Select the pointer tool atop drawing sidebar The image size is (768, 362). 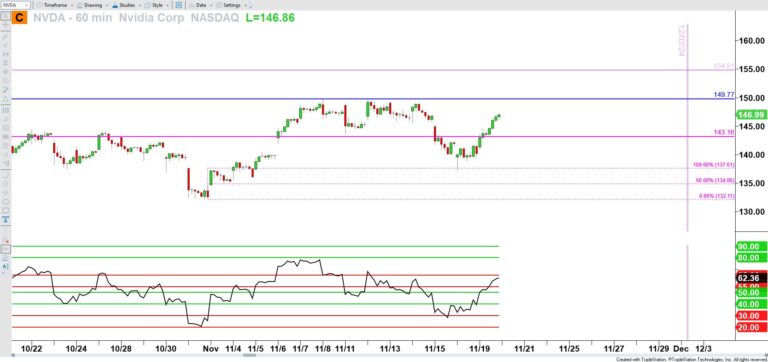coord(5,16)
